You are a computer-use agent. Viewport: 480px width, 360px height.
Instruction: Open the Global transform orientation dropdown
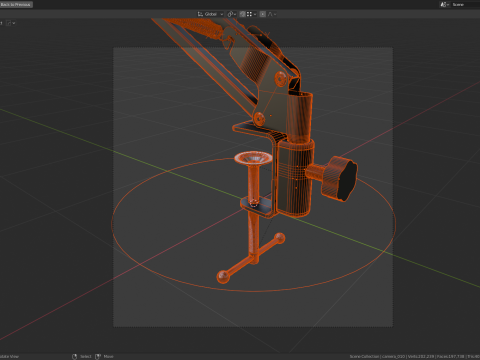click(210, 14)
